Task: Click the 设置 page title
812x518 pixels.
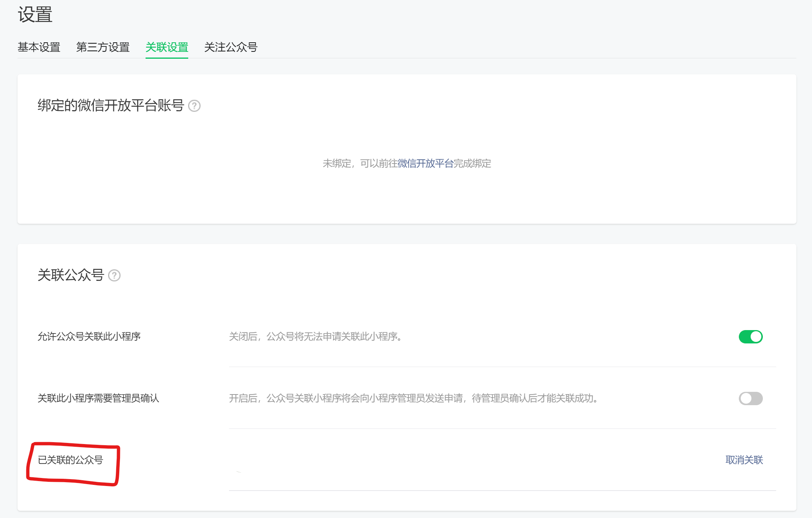Action: 35,14
